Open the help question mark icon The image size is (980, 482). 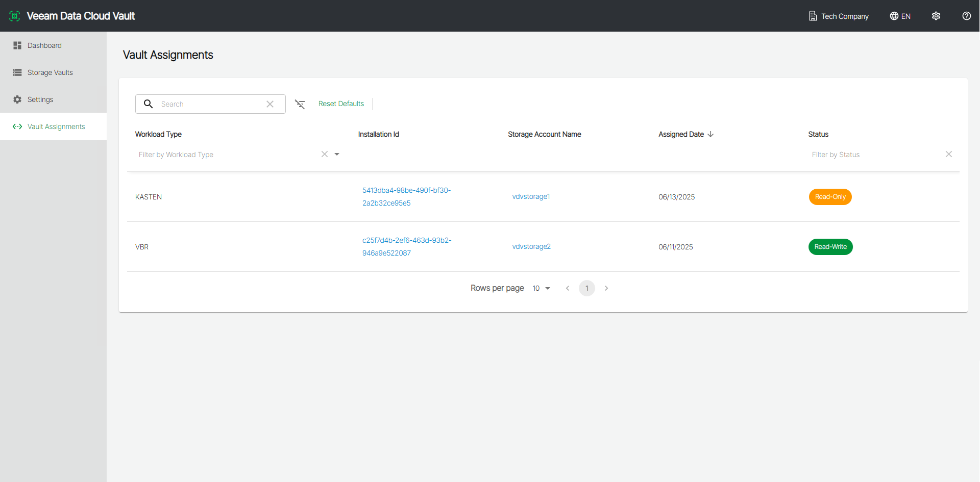pos(966,16)
